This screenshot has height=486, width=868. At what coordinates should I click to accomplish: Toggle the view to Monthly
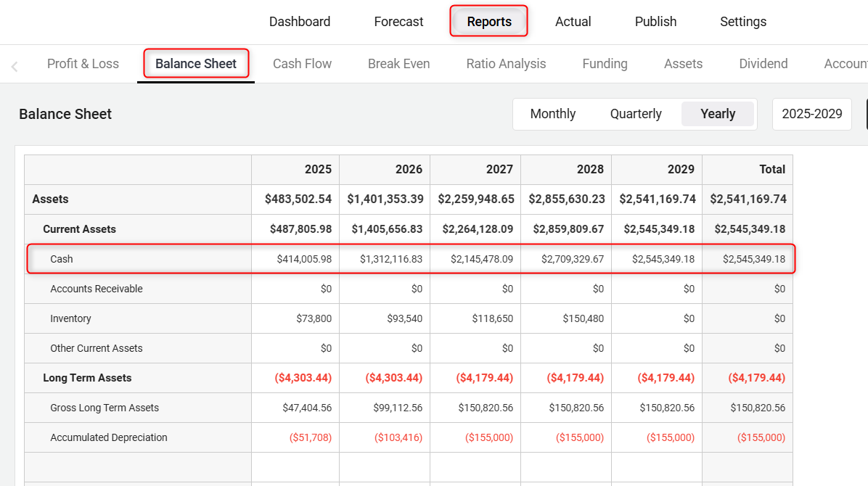pyautogui.click(x=553, y=114)
